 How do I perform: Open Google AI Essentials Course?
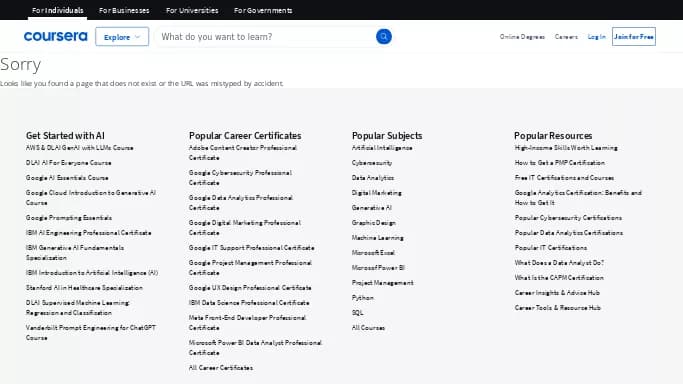pyautogui.click(x=67, y=178)
